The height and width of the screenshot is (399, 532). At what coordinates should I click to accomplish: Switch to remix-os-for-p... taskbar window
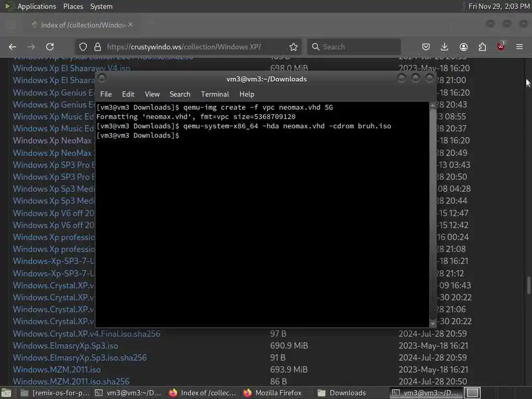tap(55, 393)
